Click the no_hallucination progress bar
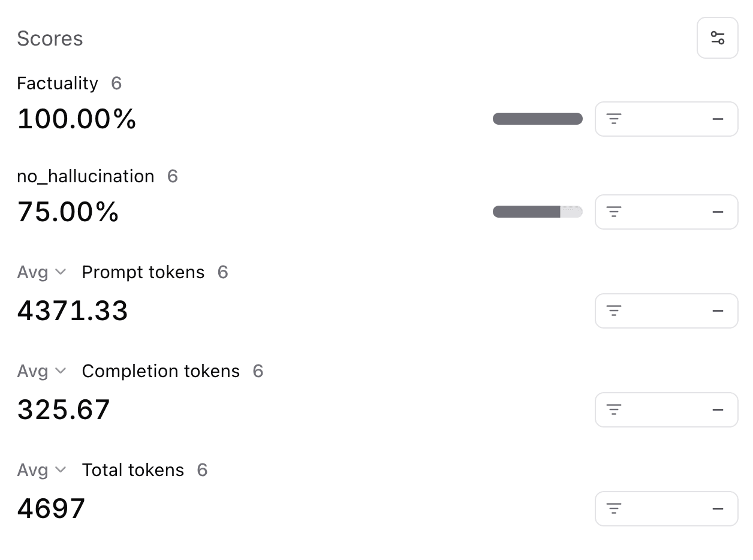This screenshot has height=560, width=753. pos(537,212)
